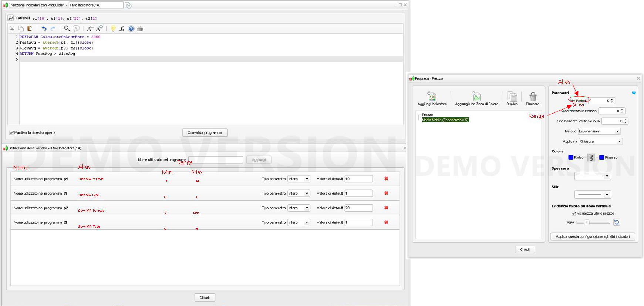Click Convalida programma button
Viewport: 644px width, 306px height.
pyautogui.click(x=205, y=132)
